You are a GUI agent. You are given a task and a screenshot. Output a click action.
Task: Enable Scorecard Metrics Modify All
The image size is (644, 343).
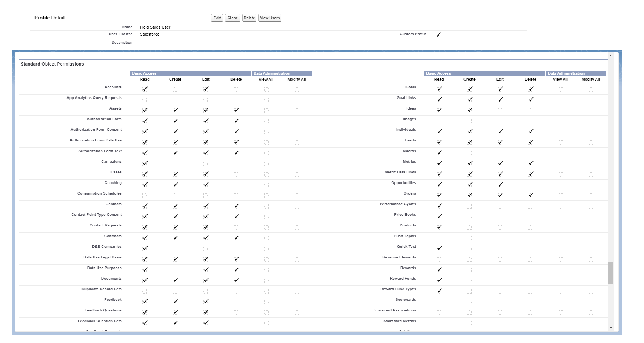tap(591, 323)
